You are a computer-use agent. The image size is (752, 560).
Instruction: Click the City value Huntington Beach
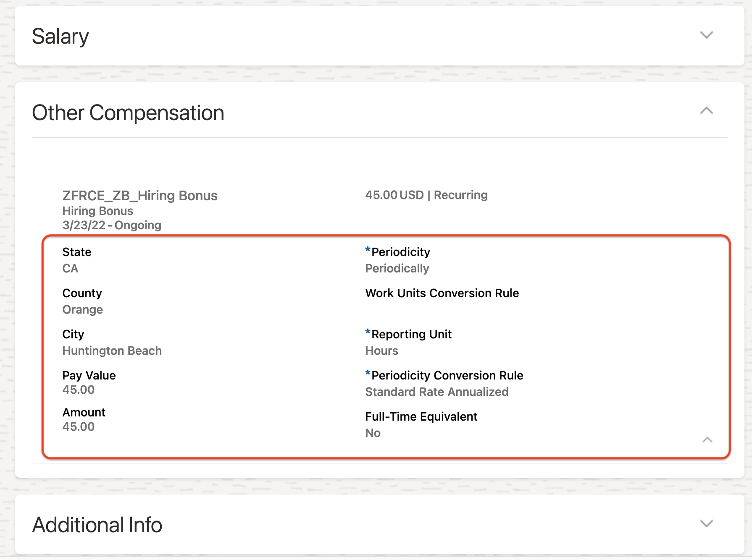pyautogui.click(x=112, y=351)
